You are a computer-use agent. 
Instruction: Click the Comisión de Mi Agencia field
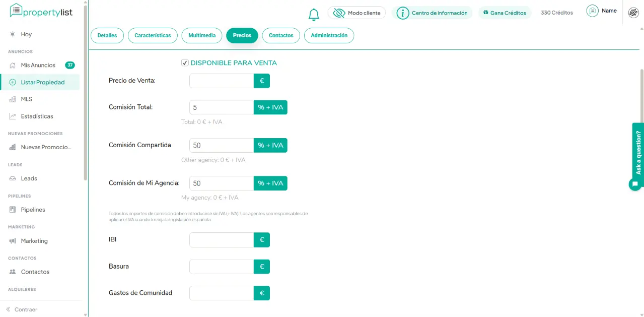222,183
